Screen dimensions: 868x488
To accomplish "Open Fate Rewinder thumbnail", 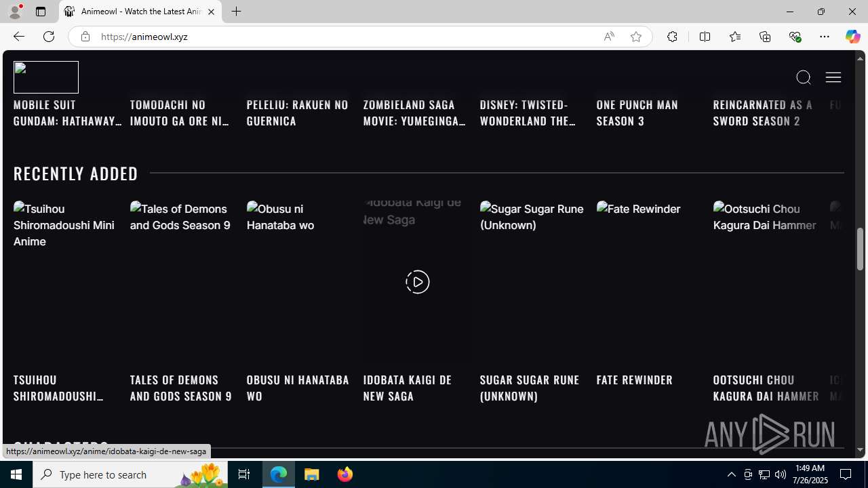I will [x=651, y=282].
